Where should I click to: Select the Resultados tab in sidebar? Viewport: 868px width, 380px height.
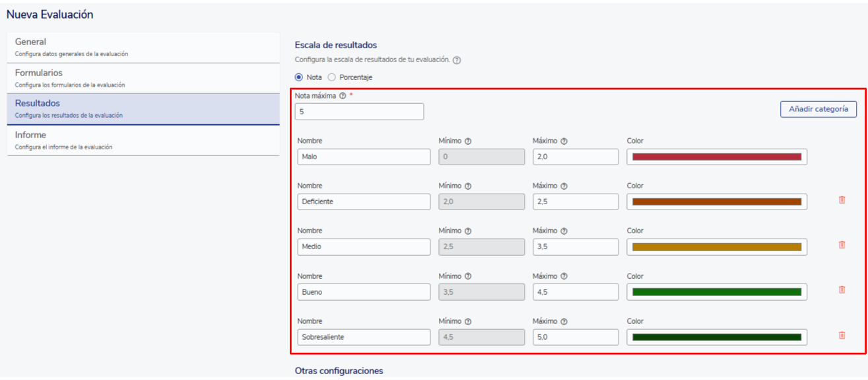point(143,109)
